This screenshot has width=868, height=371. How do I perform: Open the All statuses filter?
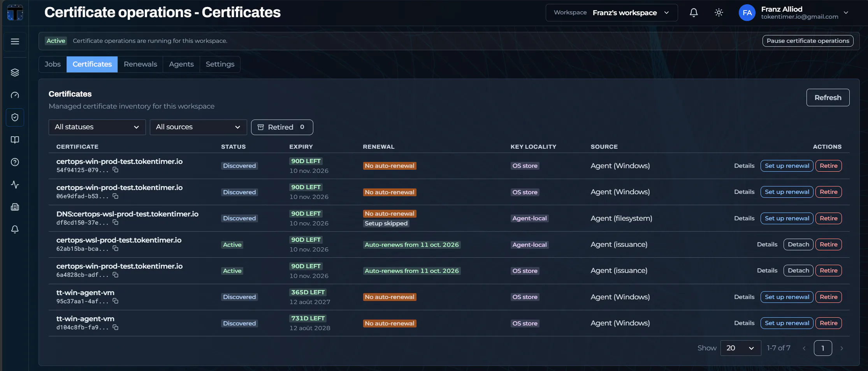point(97,127)
